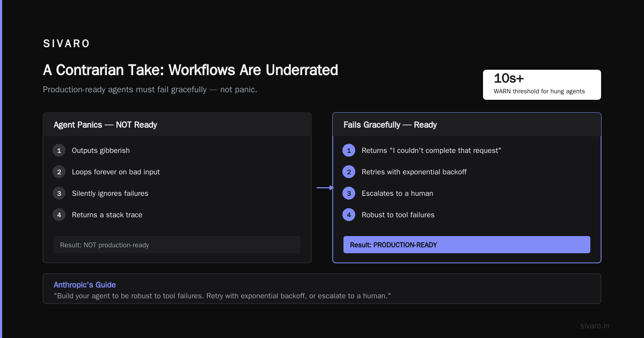Click the 'WARN threshold for hung agents' label
The width and height of the screenshot is (644, 338).
coord(539,91)
